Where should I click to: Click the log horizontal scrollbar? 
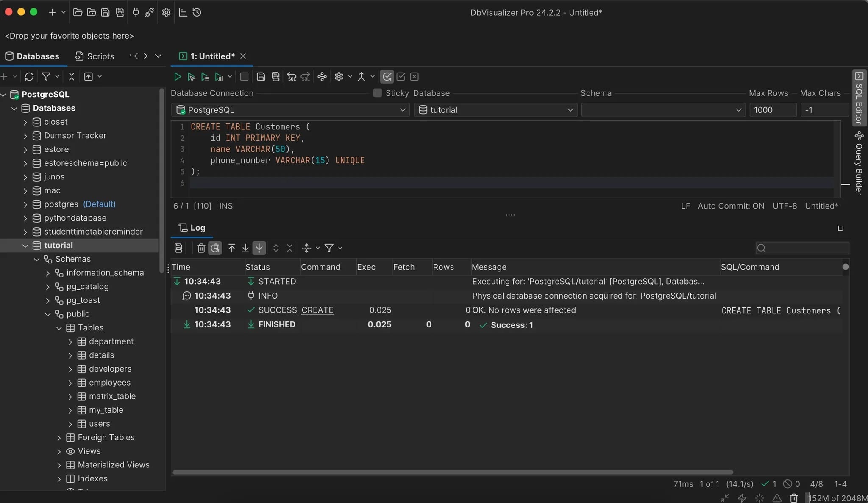tap(453, 472)
